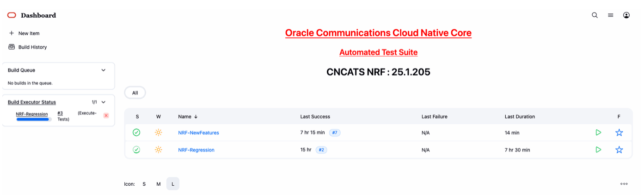The height and width of the screenshot is (195, 644).
Task: Click the Oracle logo icon beside Dashboard
Action: (12, 15)
